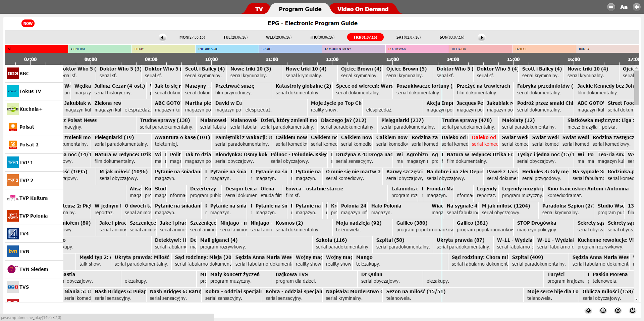Filter by SPORT category

pos(290,49)
